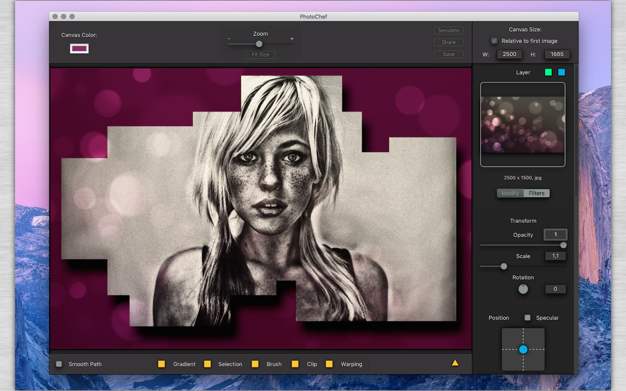Toggle the Smooth Path checkbox
The width and height of the screenshot is (626, 391).
[59, 364]
